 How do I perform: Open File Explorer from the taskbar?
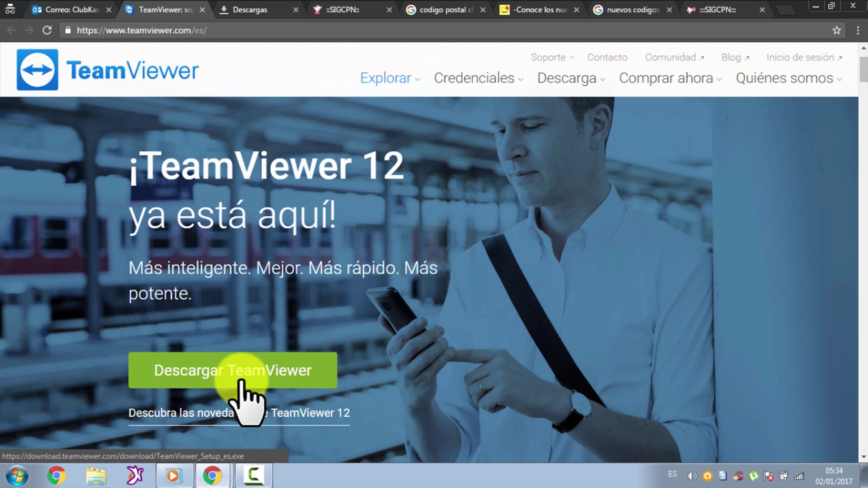tap(96, 475)
